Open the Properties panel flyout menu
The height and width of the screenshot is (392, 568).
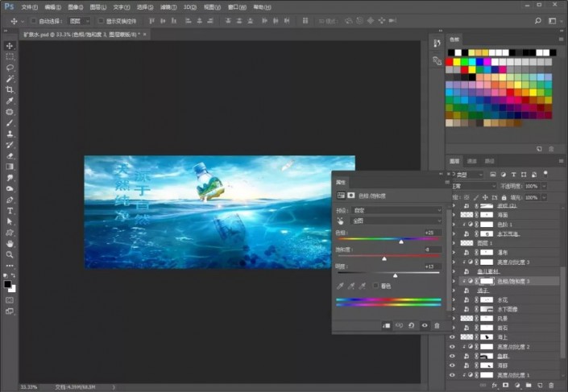pyautogui.click(x=447, y=182)
